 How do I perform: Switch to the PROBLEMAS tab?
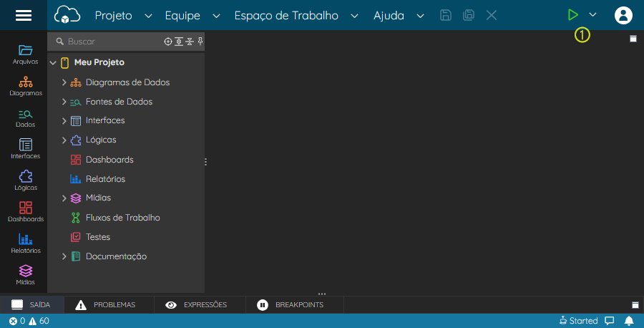[x=109, y=304]
